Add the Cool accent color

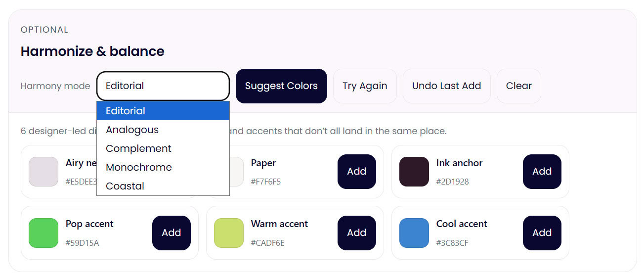[542, 233]
